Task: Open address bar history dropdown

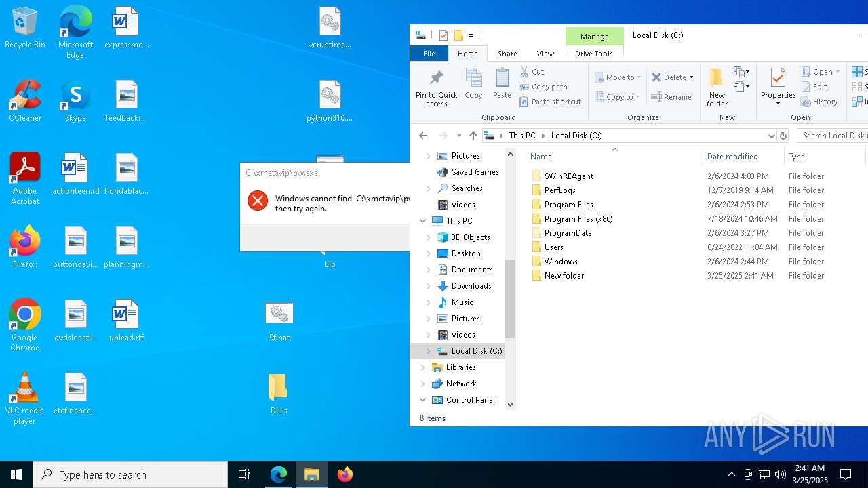Action: point(771,136)
